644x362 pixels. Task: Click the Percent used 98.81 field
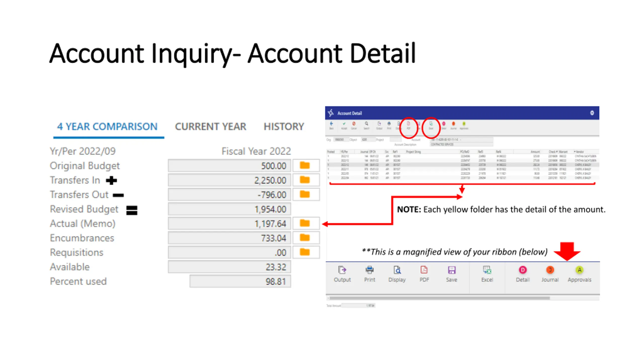pyautogui.click(x=240, y=281)
